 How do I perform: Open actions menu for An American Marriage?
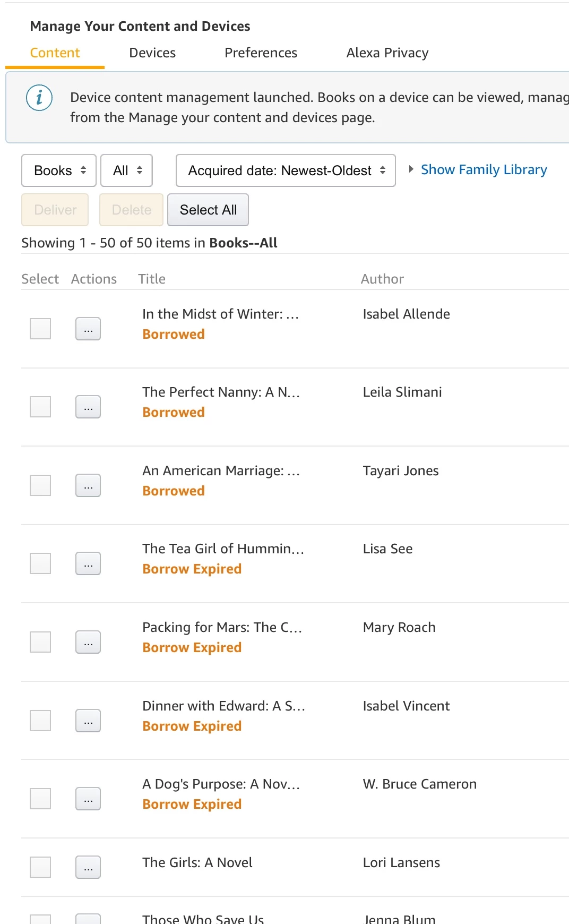coord(88,485)
